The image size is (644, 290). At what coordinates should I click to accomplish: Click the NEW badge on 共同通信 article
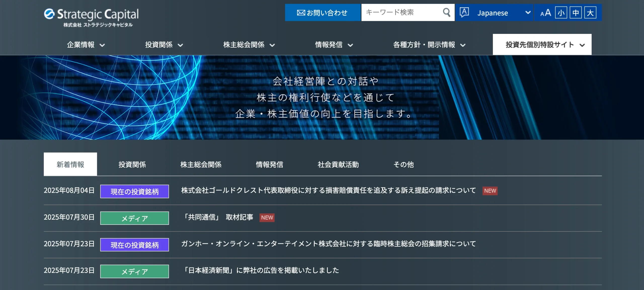(x=267, y=217)
